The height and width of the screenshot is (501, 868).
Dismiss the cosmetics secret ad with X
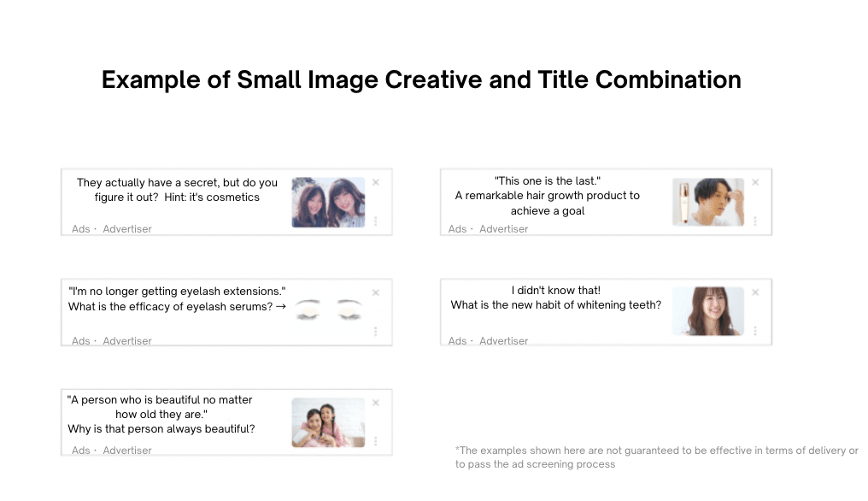coord(376,182)
